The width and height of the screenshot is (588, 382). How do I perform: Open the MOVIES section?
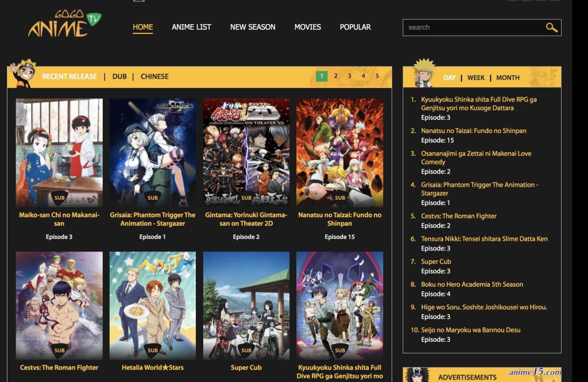coord(308,27)
